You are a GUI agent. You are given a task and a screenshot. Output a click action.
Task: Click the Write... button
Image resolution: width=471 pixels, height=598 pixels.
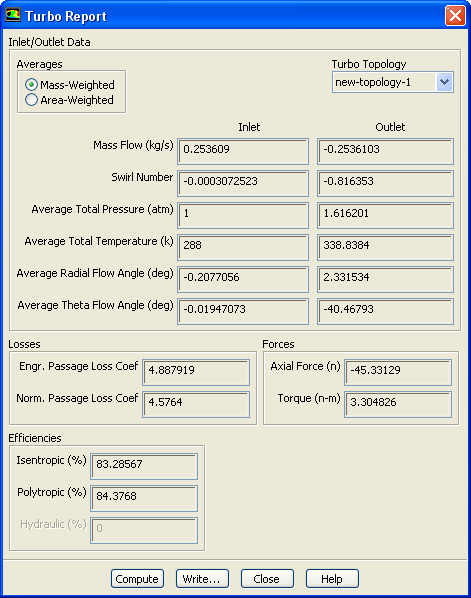pos(202,579)
